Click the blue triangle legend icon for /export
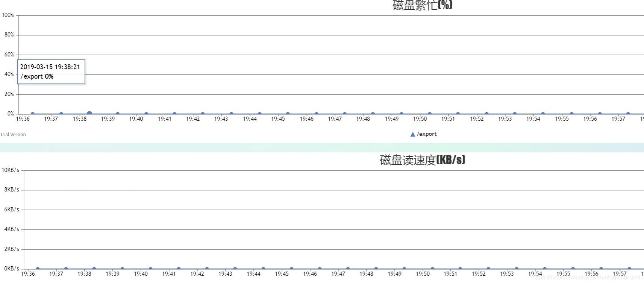 click(x=412, y=134)
